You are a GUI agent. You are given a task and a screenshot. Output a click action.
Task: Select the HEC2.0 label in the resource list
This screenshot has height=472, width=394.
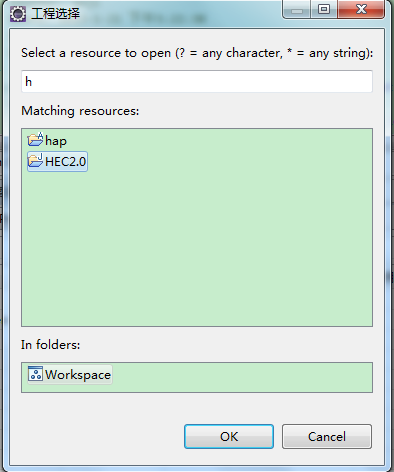click(66, 162)
